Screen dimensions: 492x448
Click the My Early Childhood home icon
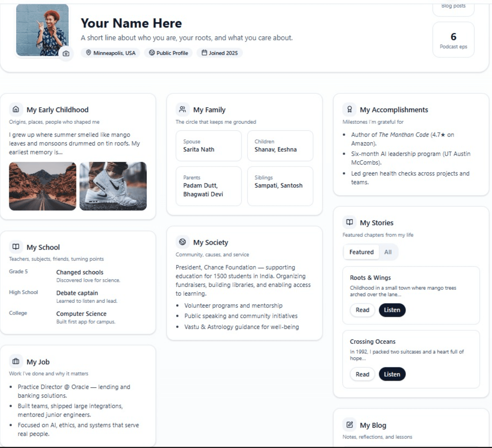pyautogui.click(x=16, y=109)
